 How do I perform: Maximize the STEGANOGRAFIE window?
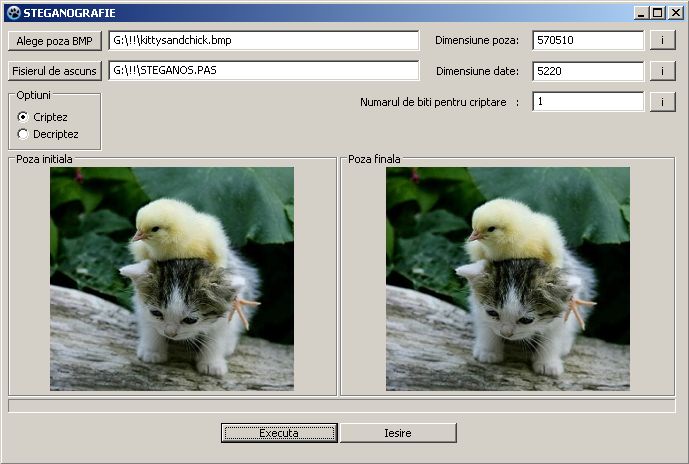point(657,13)
